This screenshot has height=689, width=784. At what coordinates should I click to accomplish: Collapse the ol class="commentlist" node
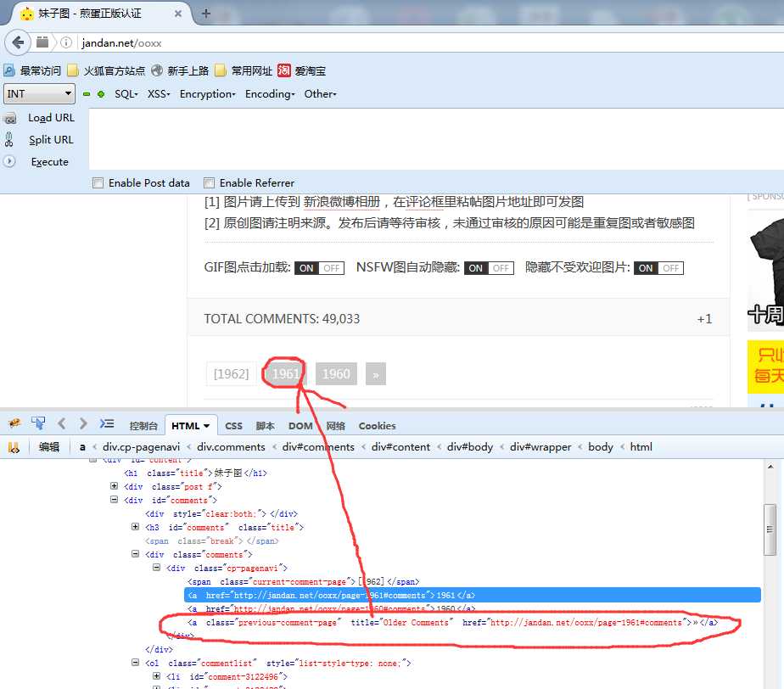(135, 662)
